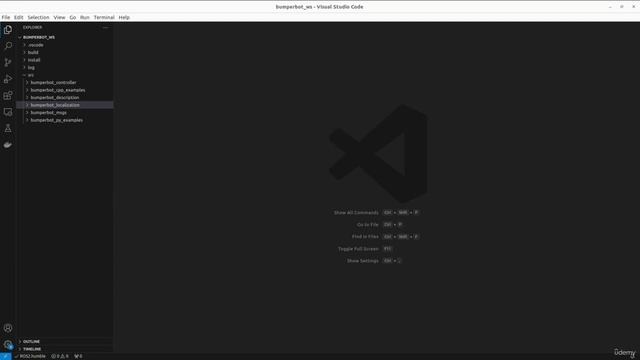Viewport: 640px width, 360px height.
Task: Open the Manage gear icon
Action: pos(8,344)
